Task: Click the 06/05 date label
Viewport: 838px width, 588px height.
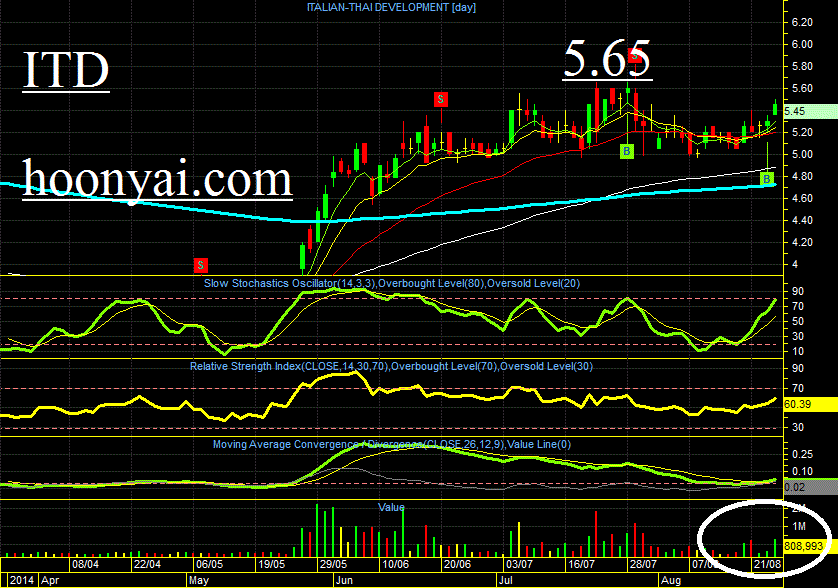Action: (x=210, y=564)
